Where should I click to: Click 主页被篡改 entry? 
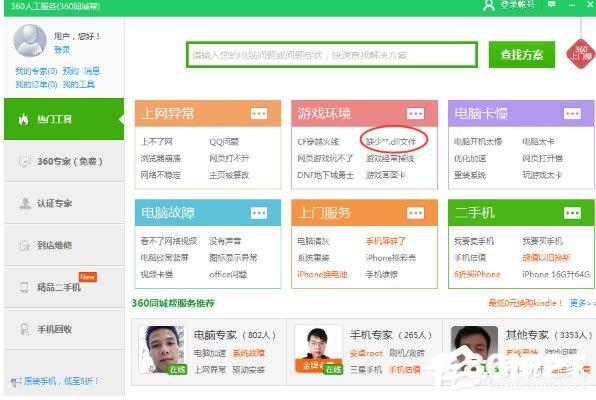(229, 175)
